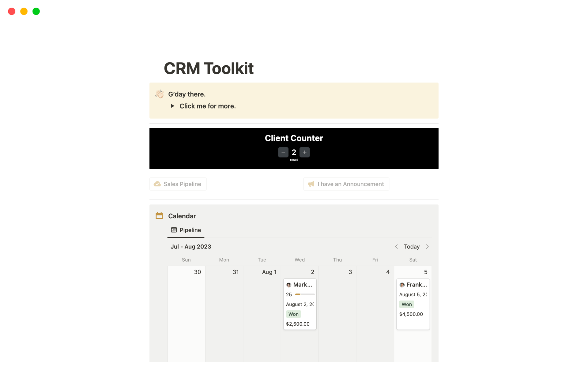Click the Calendar heading icon

pos(159,216)
